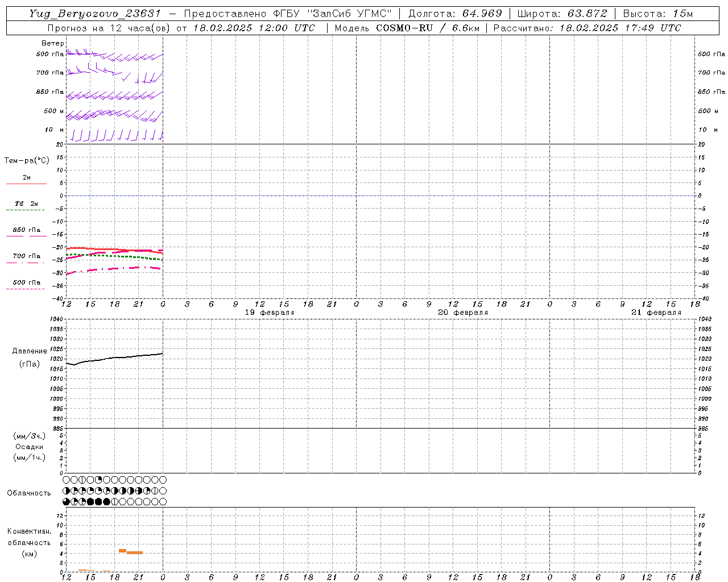Select the elevation label Высота: 15м
728x582 pixels.
tap(658, 14)
